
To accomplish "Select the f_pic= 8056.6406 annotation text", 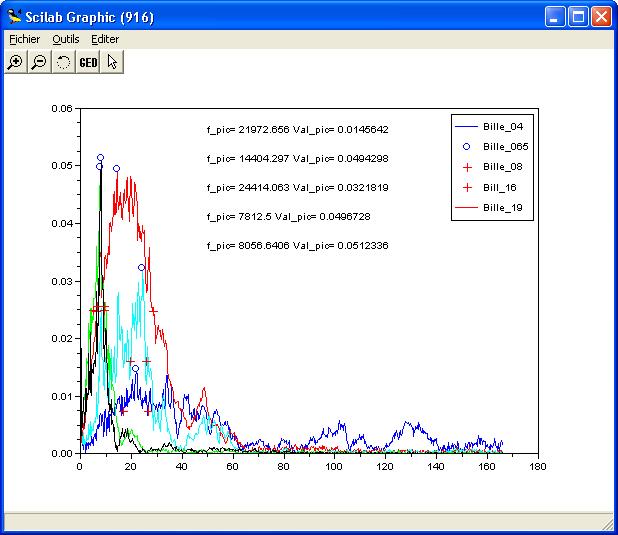I will (298, 246).
